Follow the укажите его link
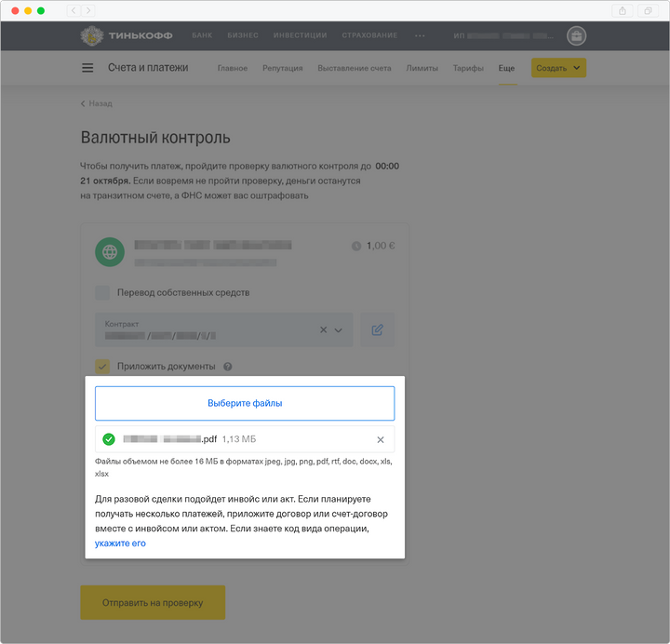Screen dimensions: 670x644 (120, 543)
